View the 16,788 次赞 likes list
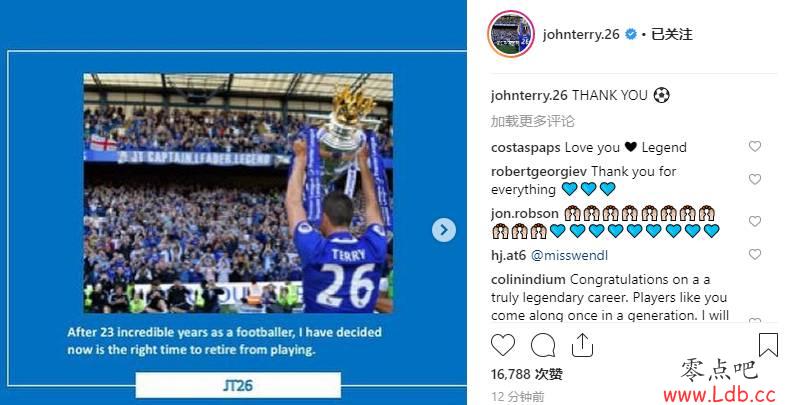785x405 pixels. 527,374
